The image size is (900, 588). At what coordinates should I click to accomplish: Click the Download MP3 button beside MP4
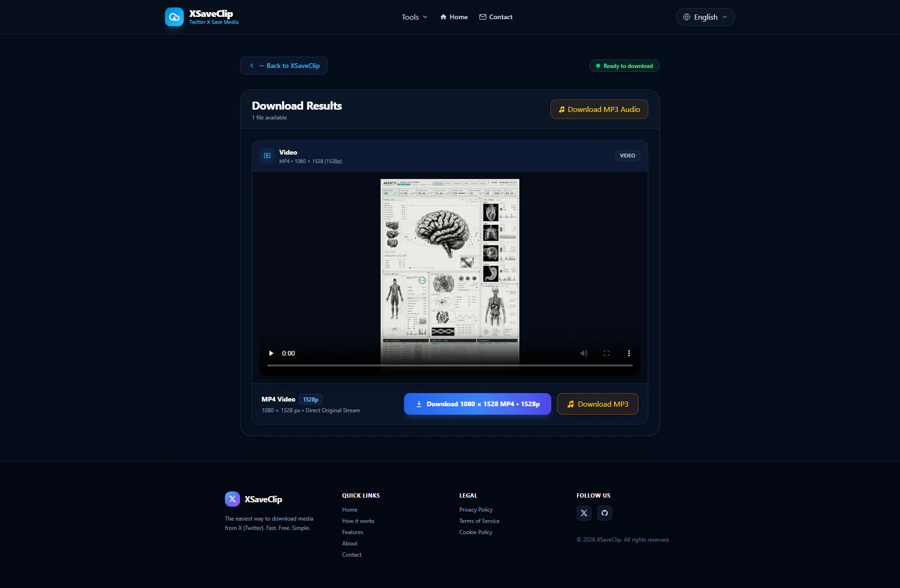[x=598, y=404]
